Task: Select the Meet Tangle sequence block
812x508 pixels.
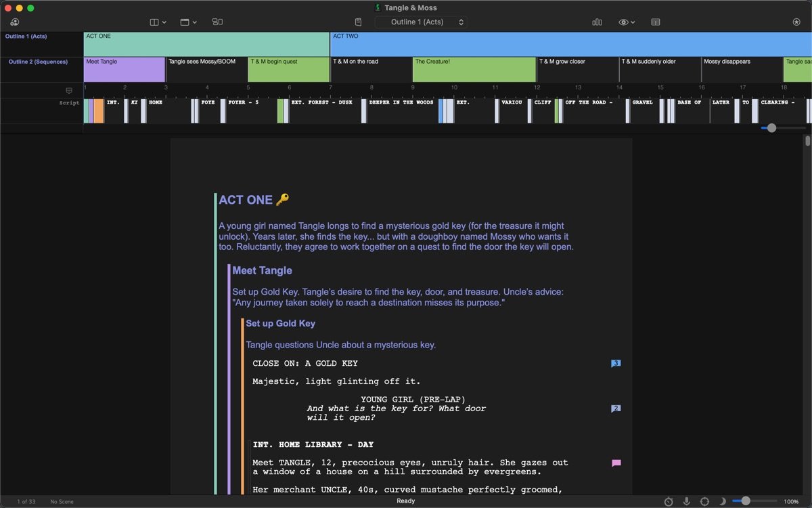Action: [125, 70]
